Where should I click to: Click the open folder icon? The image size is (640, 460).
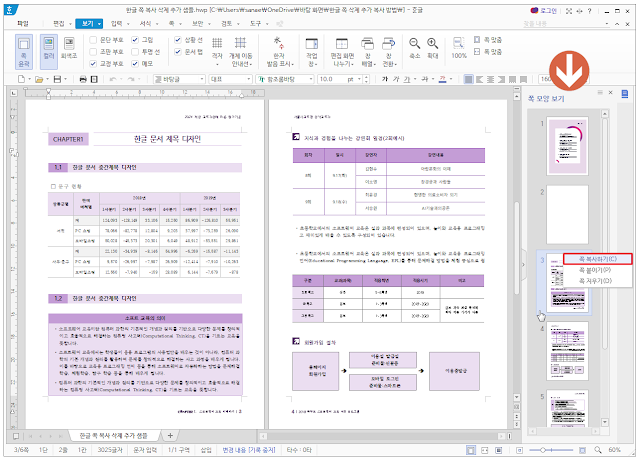click(x=39, y=79)
